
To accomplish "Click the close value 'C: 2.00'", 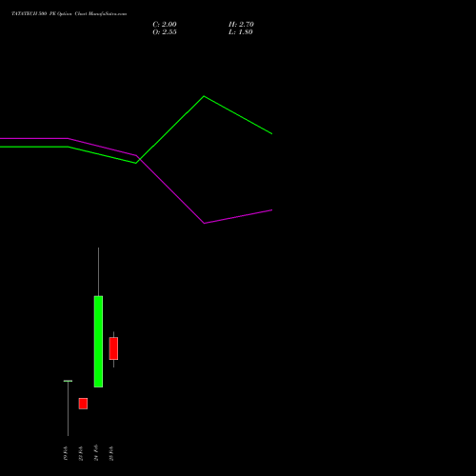I will 165,25.
